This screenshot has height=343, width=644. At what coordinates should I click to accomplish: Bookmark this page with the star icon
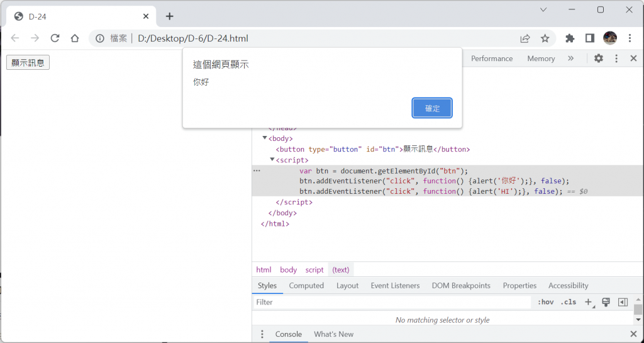click(x=545, y=38)
